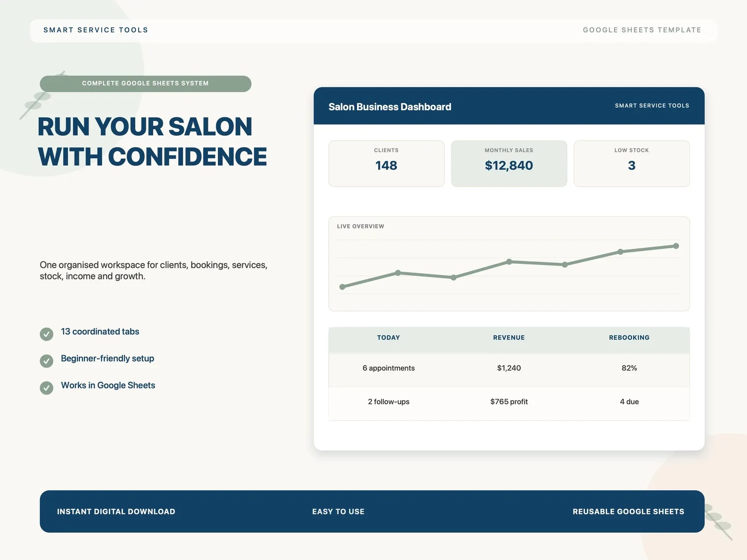The image size is (747, 560).
Task: Select the highest data point on the Live Overview chart
Action: pos(676,246)
